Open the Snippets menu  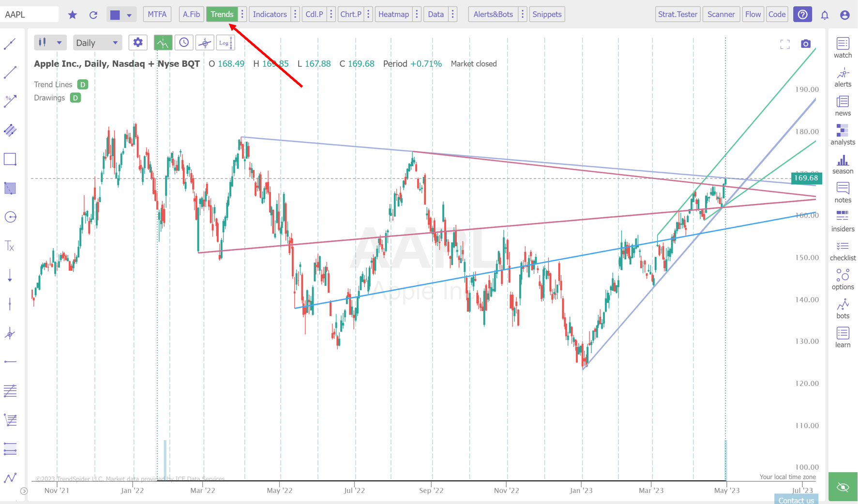coord(547,15)
